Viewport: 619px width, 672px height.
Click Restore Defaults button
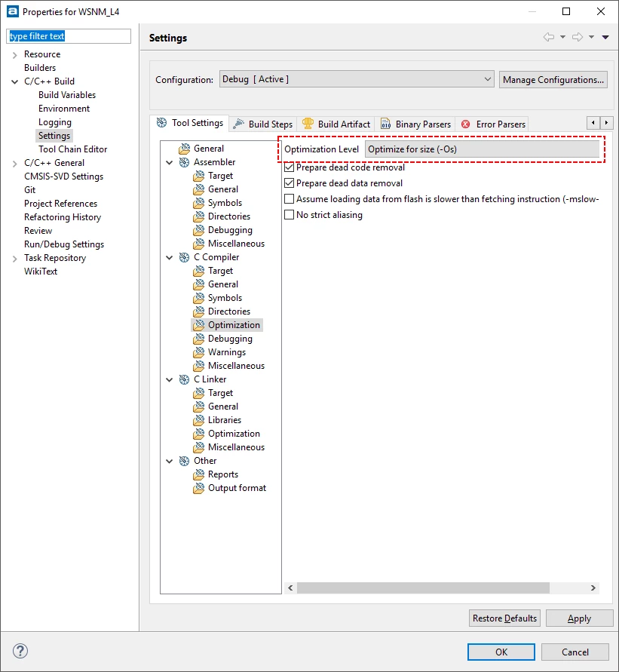pyautogui.click(x=504, y=618)
